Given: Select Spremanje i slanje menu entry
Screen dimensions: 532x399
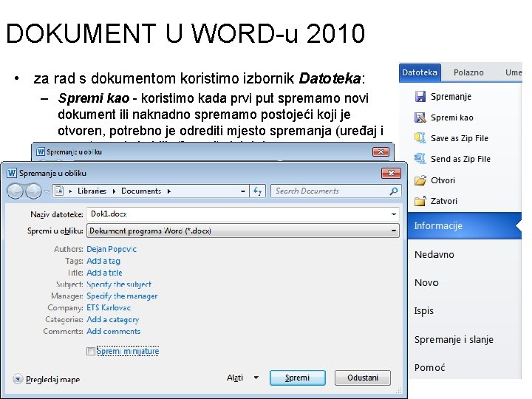Looking at the screenshot, I should 454,339.
